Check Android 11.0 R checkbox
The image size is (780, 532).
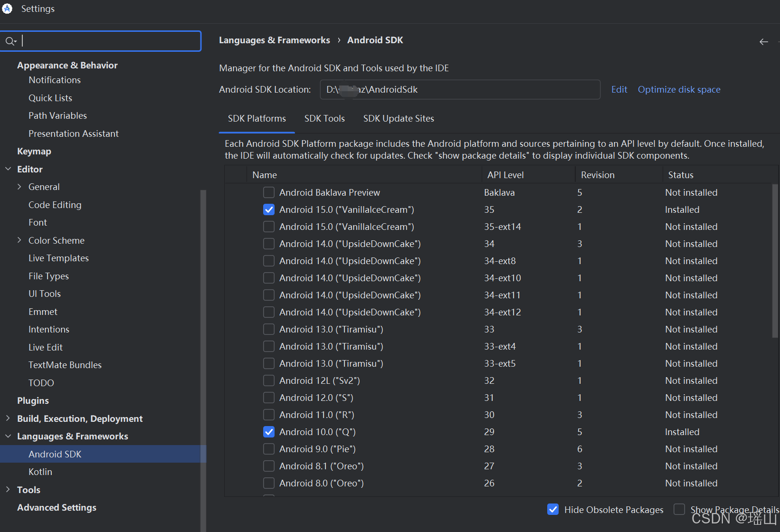pos(269,415)
